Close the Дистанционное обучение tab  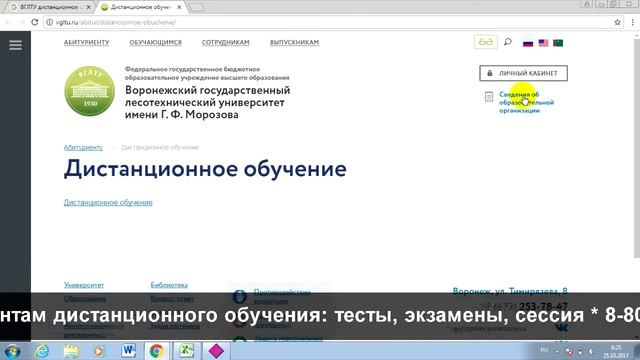179,7
